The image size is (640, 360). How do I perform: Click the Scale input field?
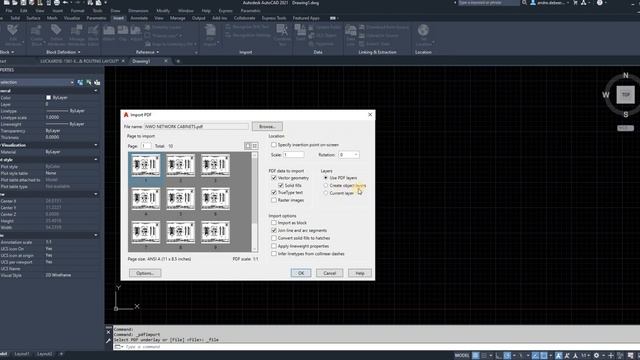click(x=294, y=155)
